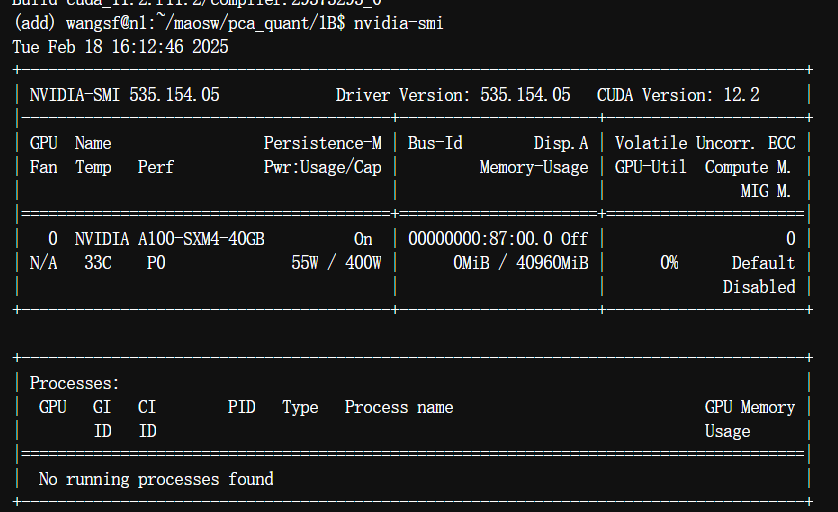Click the Volatile Uncorr. ECC header
This screenshot has height=512, width=838.
pos(705,143)
